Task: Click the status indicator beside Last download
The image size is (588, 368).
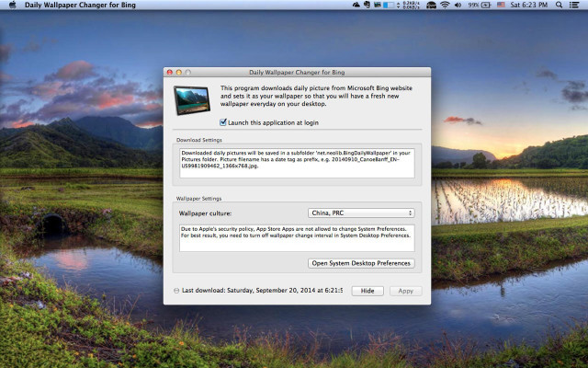Action: tap(176, 291)
